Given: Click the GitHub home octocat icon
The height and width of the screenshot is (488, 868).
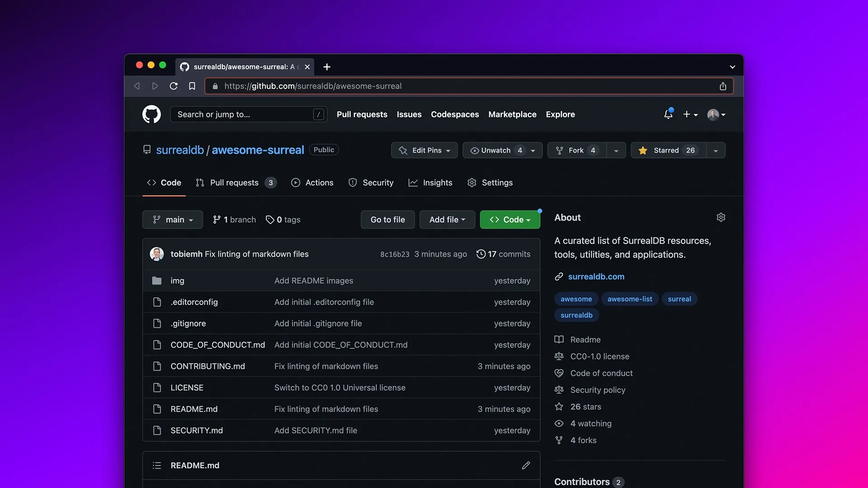Looking at the screenshot, I should (151, 114).
